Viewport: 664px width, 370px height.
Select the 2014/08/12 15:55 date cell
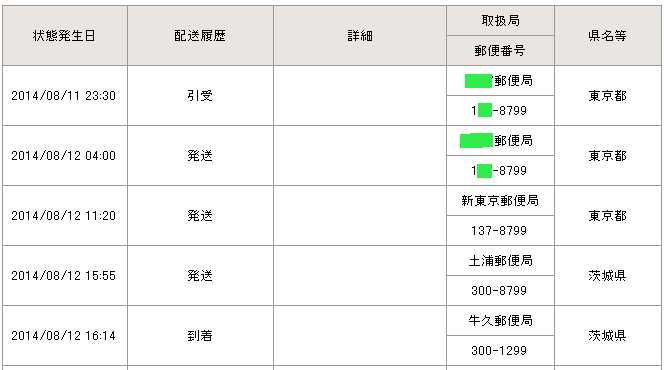[65, 276]
